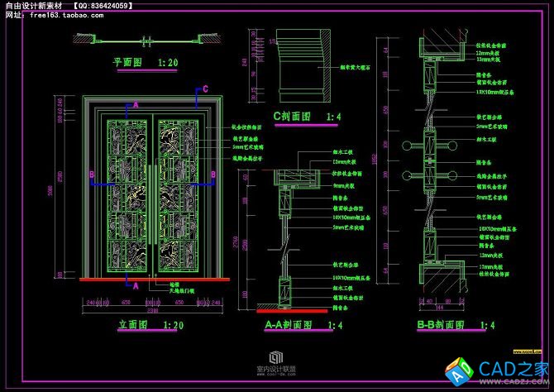Select the upper section marker A above the door
554x392 pixels.
point(136,107)
